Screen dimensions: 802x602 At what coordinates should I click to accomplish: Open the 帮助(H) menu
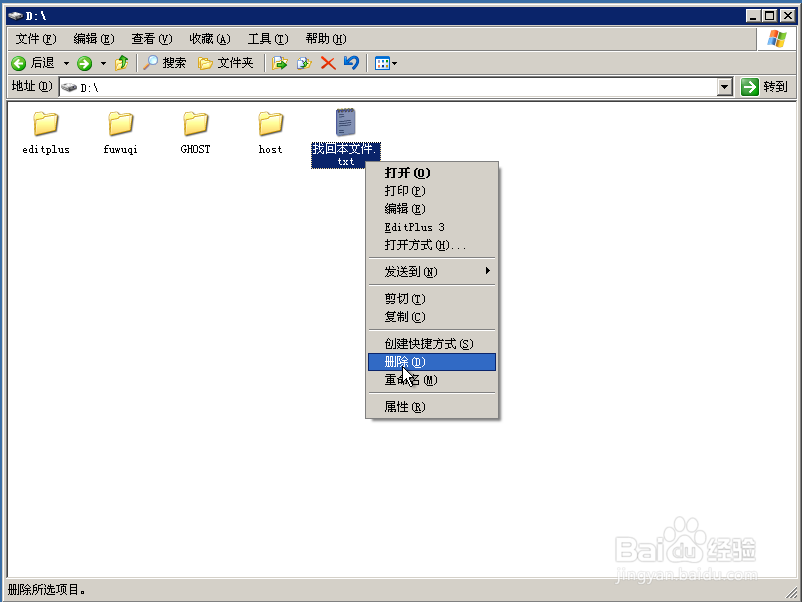(326, 39)
